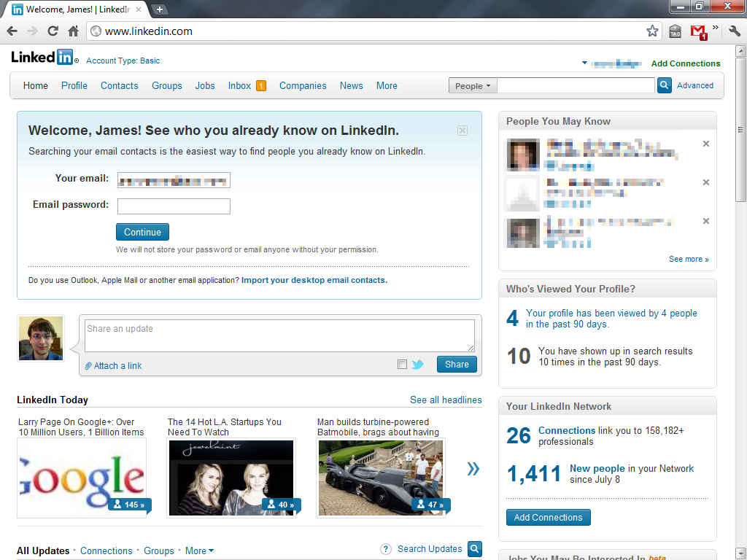Open See all headlines link
Image resolution: width=747 pixels, height=560 pixels.
coord(446,400)
